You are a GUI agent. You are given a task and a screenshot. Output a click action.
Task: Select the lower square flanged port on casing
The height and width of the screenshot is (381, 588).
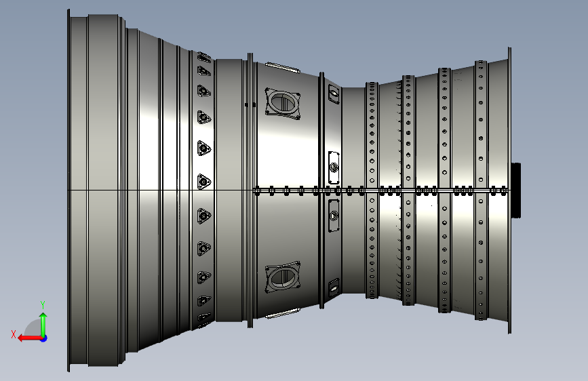pos(283,277)
